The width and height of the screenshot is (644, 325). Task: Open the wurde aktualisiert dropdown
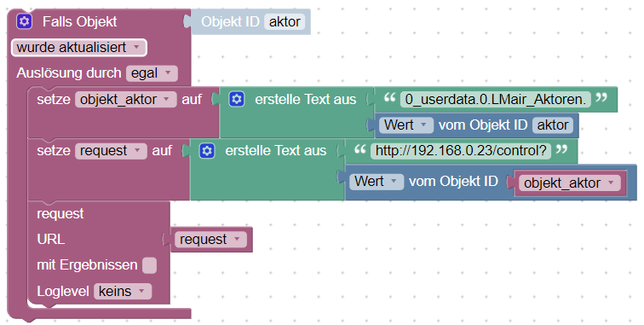click(79, 47)
